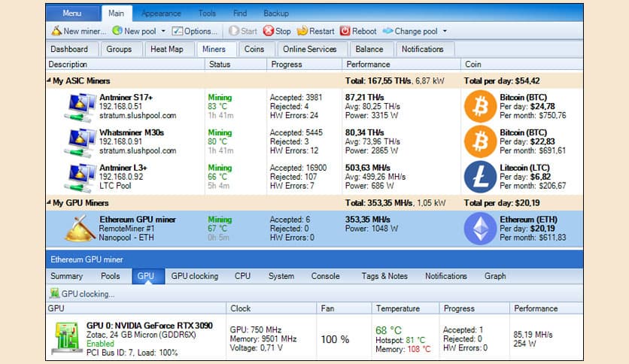Viewport: 629px width, 364px height.
Task: Open the Change pool dropdown arrow
Action: point(445,31)
